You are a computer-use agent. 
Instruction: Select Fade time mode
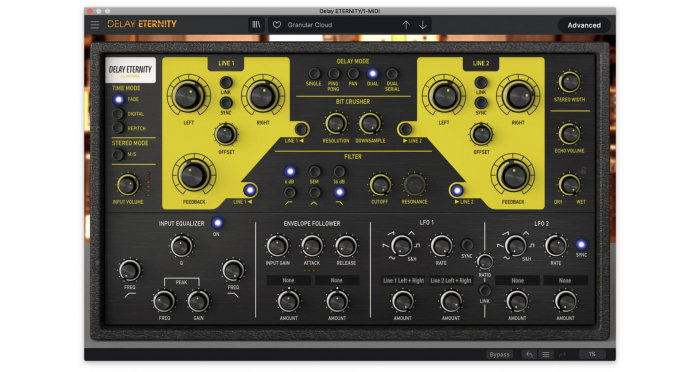point(118,100)
